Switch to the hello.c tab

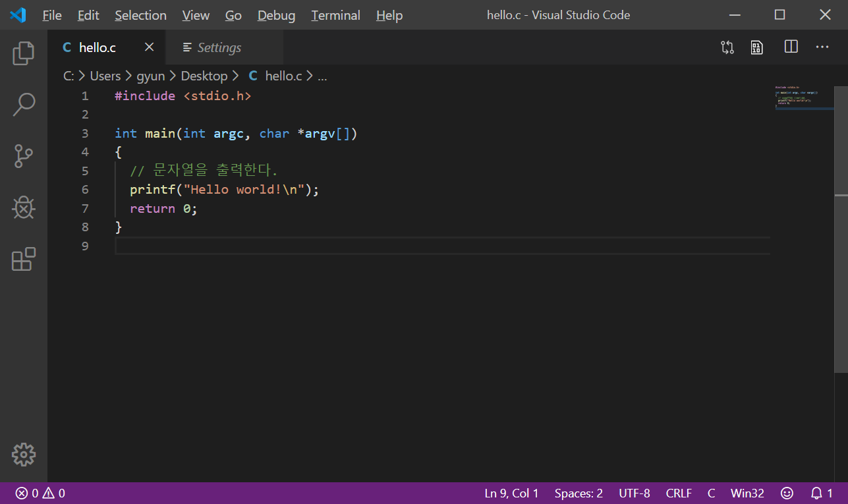[106, 47]
